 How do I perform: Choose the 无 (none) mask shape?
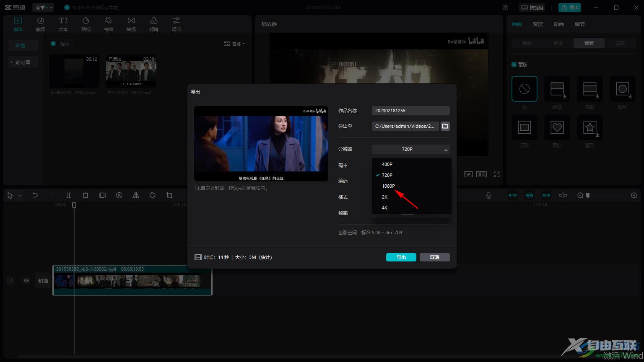coord(525,89)
